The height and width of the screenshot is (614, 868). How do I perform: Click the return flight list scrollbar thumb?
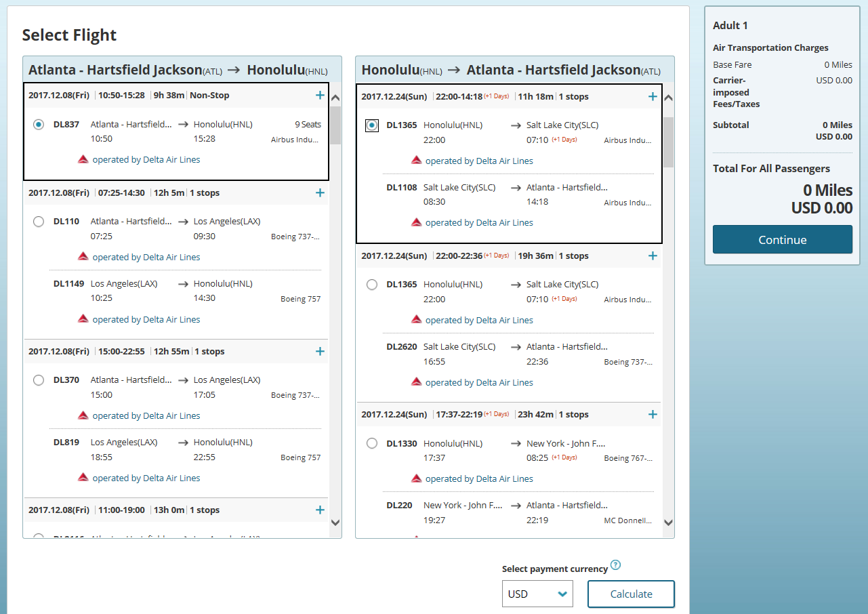click(669, 142)
